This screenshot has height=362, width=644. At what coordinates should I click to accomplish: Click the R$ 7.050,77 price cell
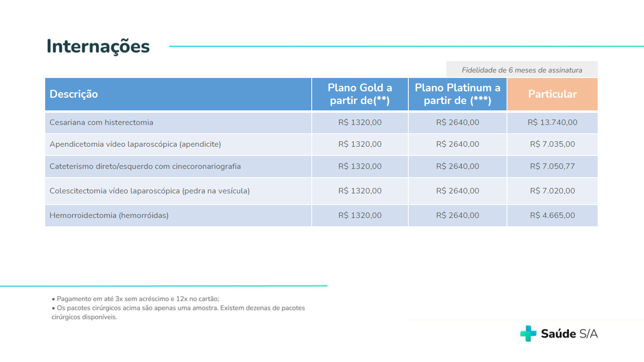tap(552, 167)
